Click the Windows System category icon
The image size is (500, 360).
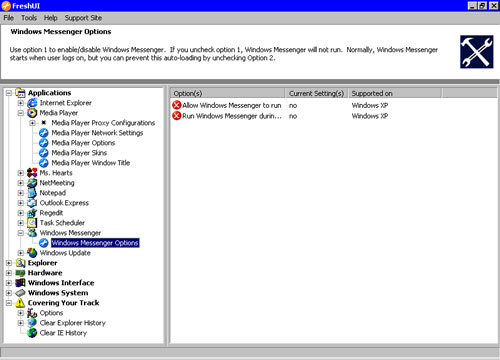click(20, 293)
